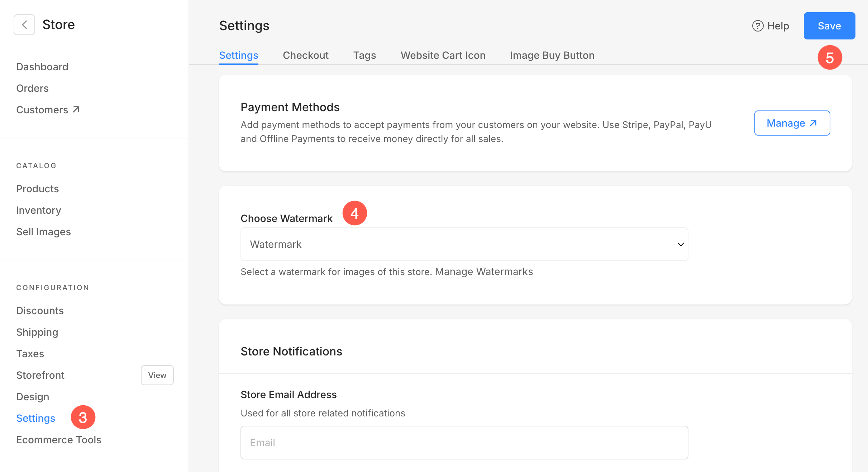Open the Tags tab

[364, 55]
